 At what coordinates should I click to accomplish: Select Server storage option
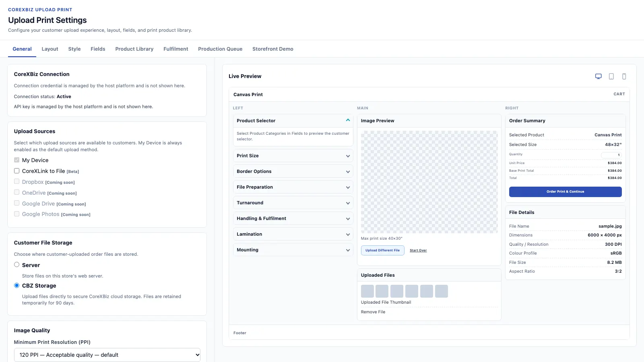[x=17, y=265]
